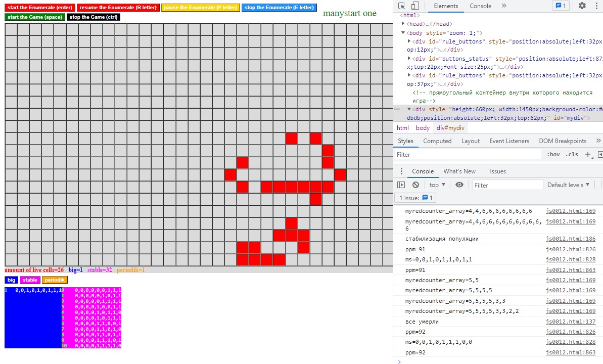Clear the console icon
The width and height of the screenshot is (603, 364).
coord(415,185)
